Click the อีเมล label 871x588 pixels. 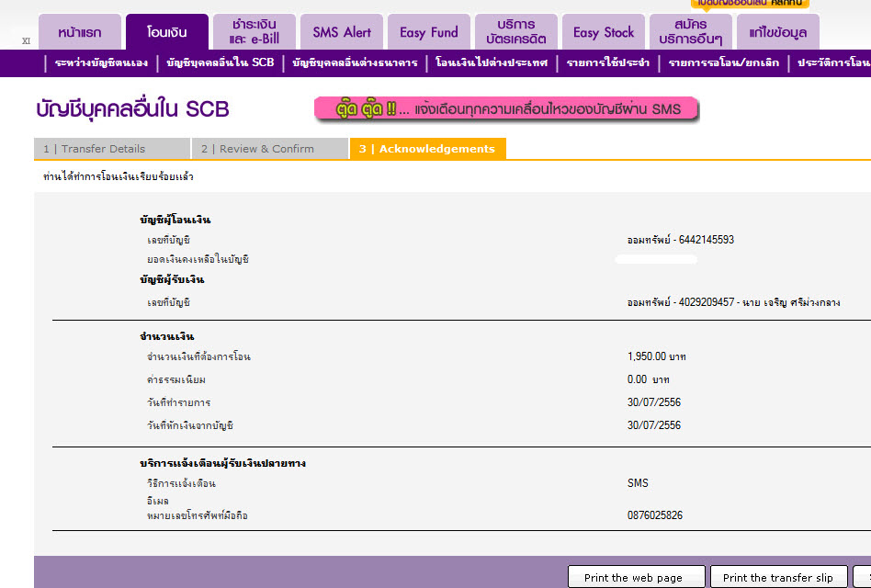click(158, 501)
